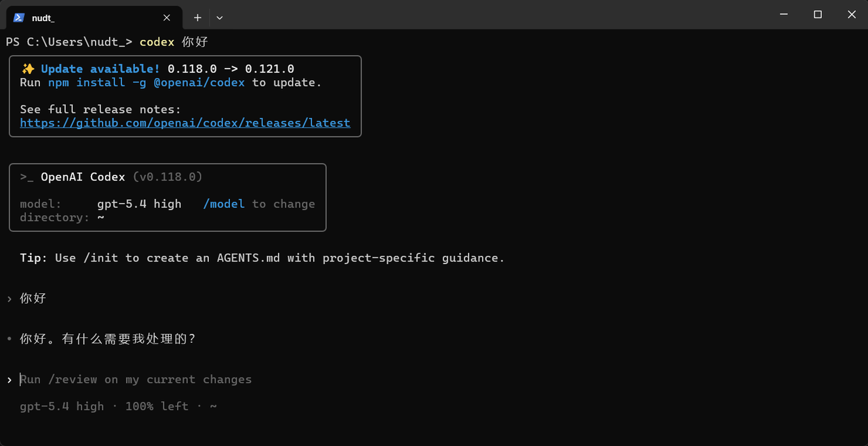Expand the new tab profile dropdown
The height and width of the screenshot is (446, 868).
[x=219, y=18]
